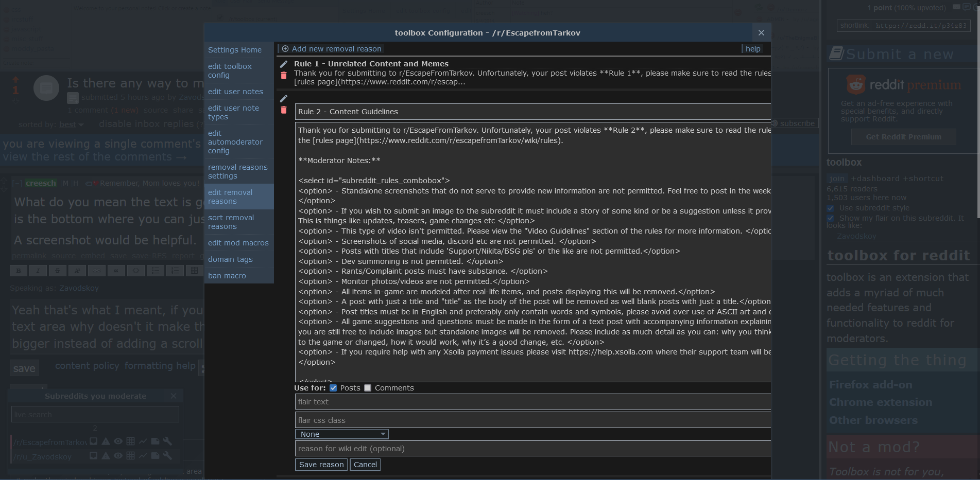Toggle the 'Use subreddit style' checkbox
Image resolution: width=980 pixels, height=480 pixels.
click(830, 208)
